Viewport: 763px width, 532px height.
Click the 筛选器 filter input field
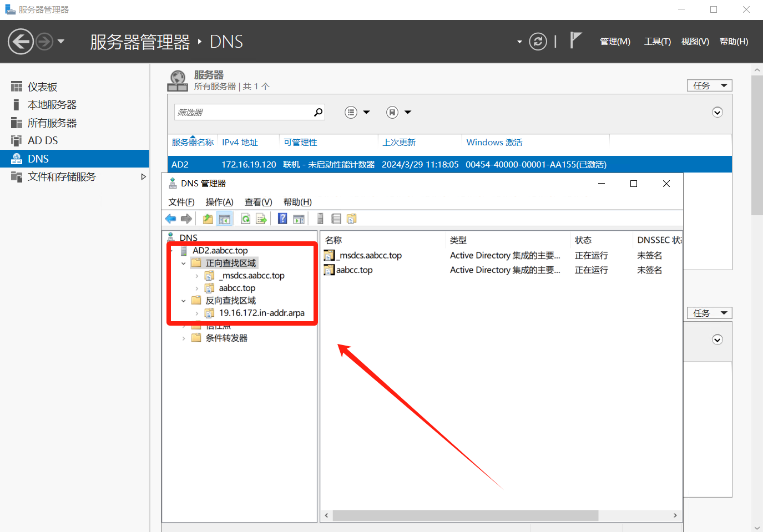pyautogui.click(x=243, y=113)
